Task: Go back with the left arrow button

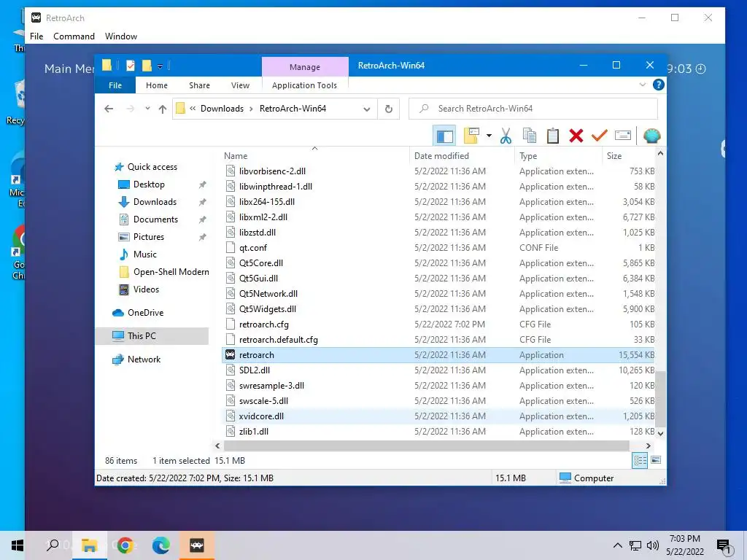Action: [109, 109]
